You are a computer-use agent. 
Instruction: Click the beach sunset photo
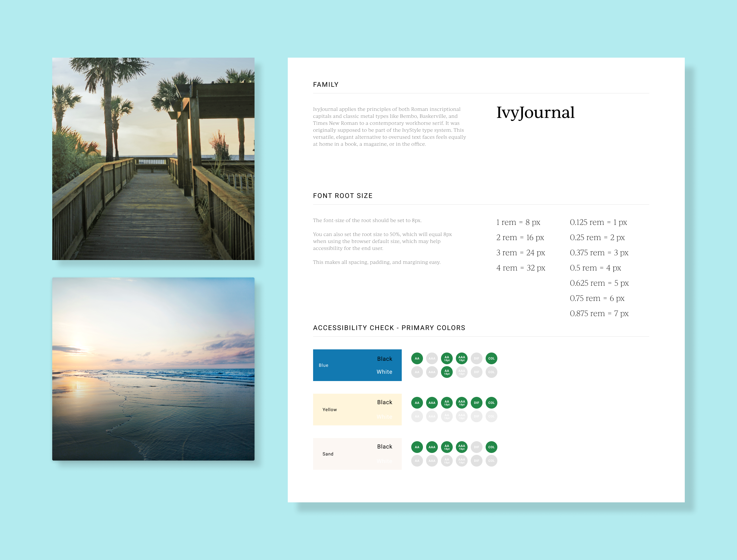153,369
